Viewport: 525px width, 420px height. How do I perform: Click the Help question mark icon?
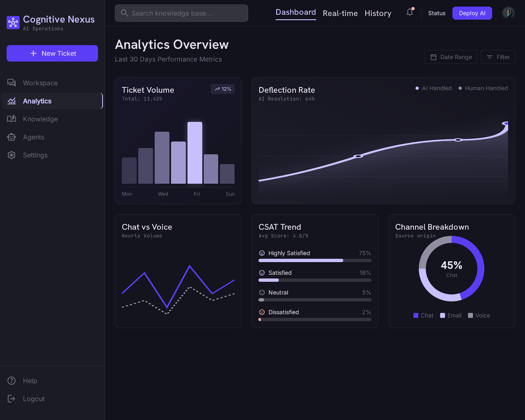point(11,381)
